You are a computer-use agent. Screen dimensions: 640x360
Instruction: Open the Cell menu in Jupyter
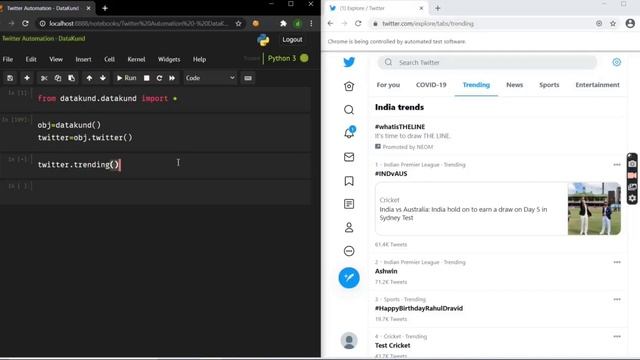point(109,59)
